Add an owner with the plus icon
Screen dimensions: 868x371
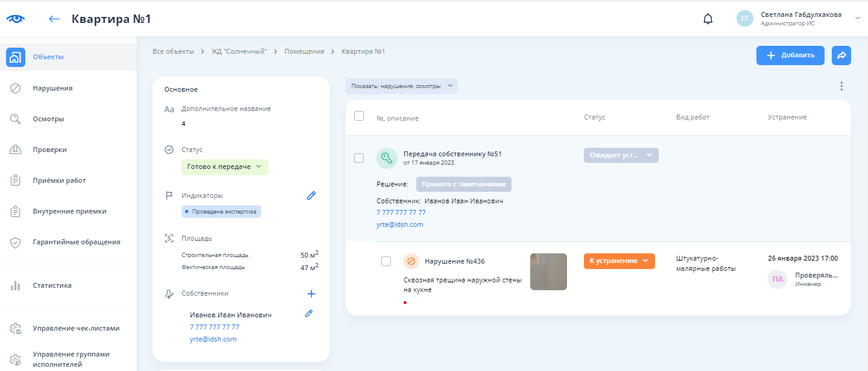pos(311,294)
